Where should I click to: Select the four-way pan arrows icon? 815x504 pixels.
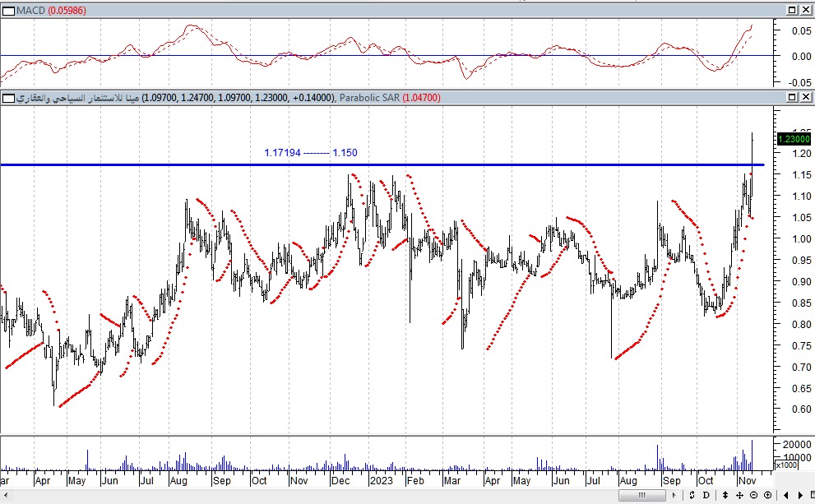point(739,495)
